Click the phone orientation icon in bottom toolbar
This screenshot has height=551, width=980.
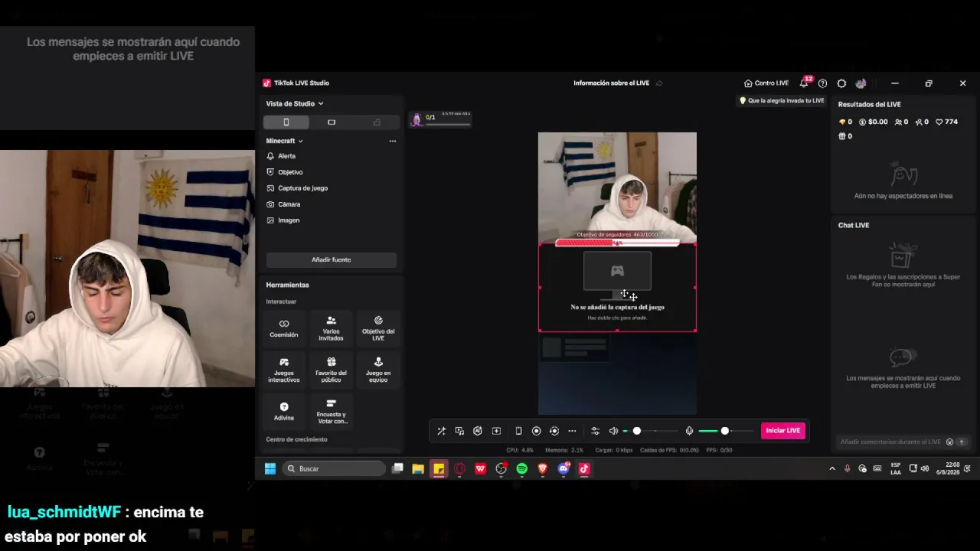(518, 431)
